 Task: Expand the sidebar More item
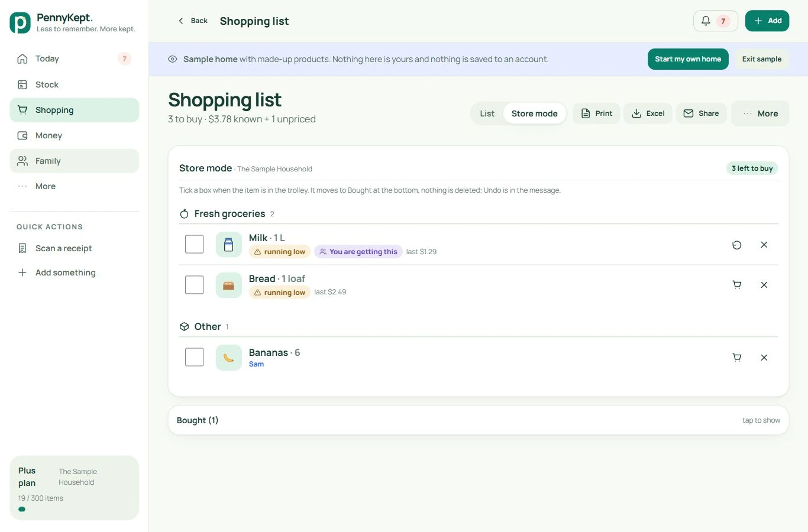pos(75,186)
